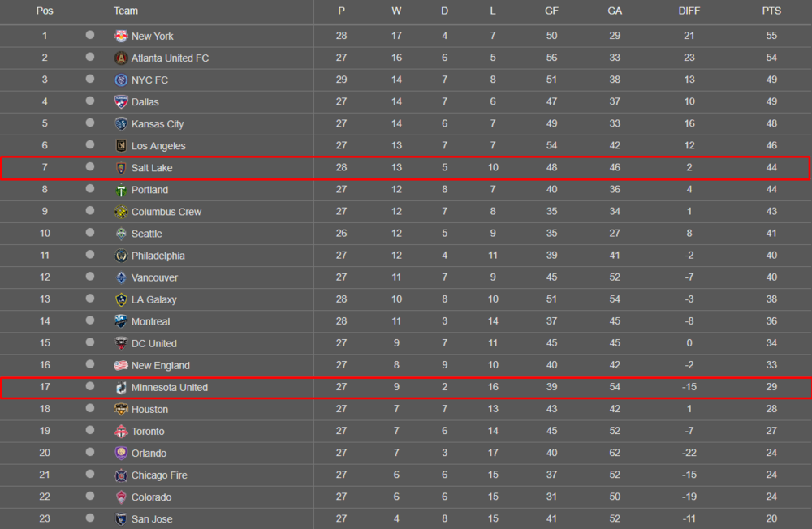Toggle the grey dot for San Jose
This screenshot has width=812, height=529.
click(x=90, y=518)
